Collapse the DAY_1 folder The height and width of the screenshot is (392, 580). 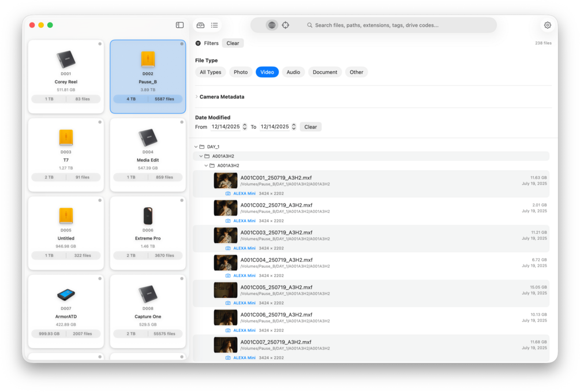(x=196, y=147)
